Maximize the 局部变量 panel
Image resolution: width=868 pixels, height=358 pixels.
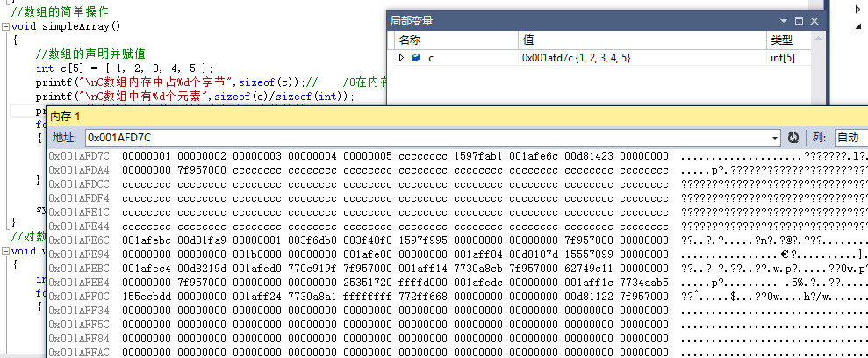(799, 21)
